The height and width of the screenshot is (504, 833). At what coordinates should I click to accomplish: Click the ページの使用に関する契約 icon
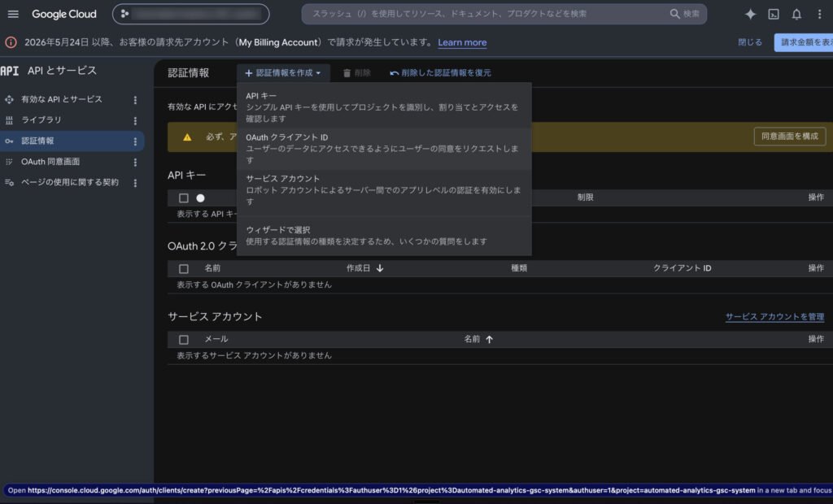(9, 182)
